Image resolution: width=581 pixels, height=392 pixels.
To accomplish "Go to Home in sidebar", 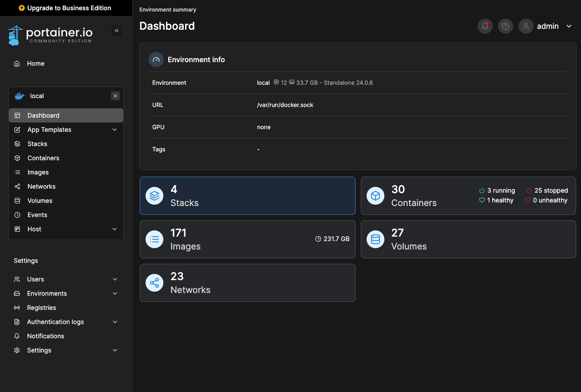I will 66,63.
